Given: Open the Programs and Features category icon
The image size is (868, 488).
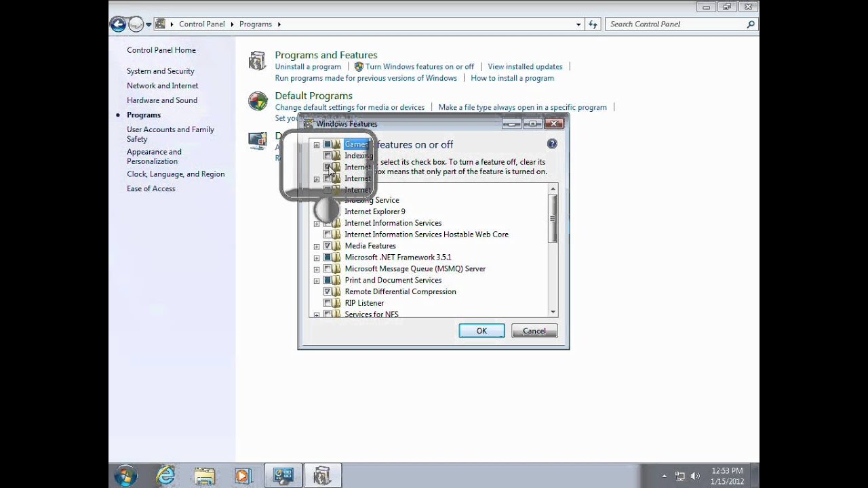Looking at the screenshot, I should pyautogui.click(x=257, y=61).
